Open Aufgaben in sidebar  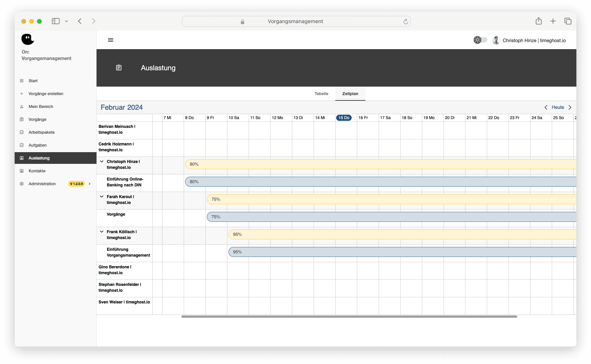tap(56, 145)
